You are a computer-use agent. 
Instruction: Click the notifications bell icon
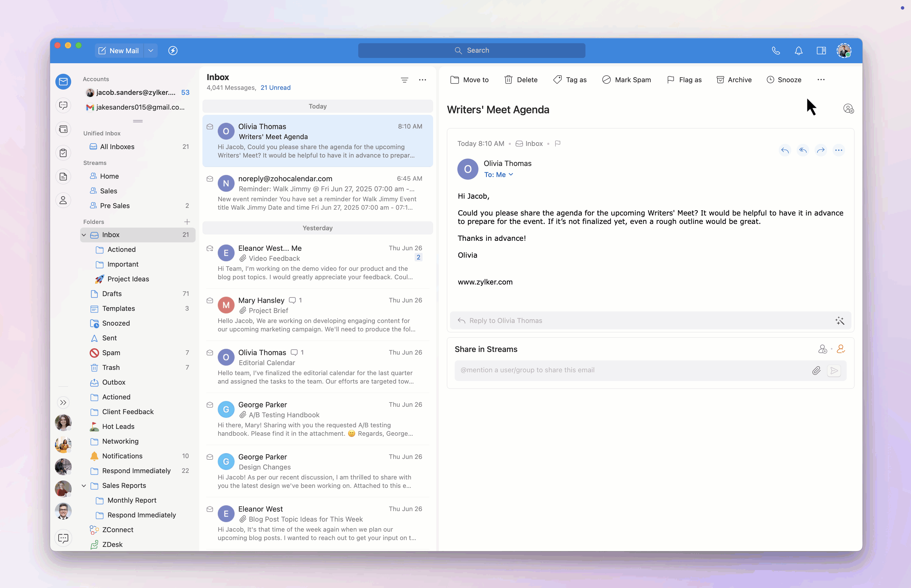click(x=799, y=50)
